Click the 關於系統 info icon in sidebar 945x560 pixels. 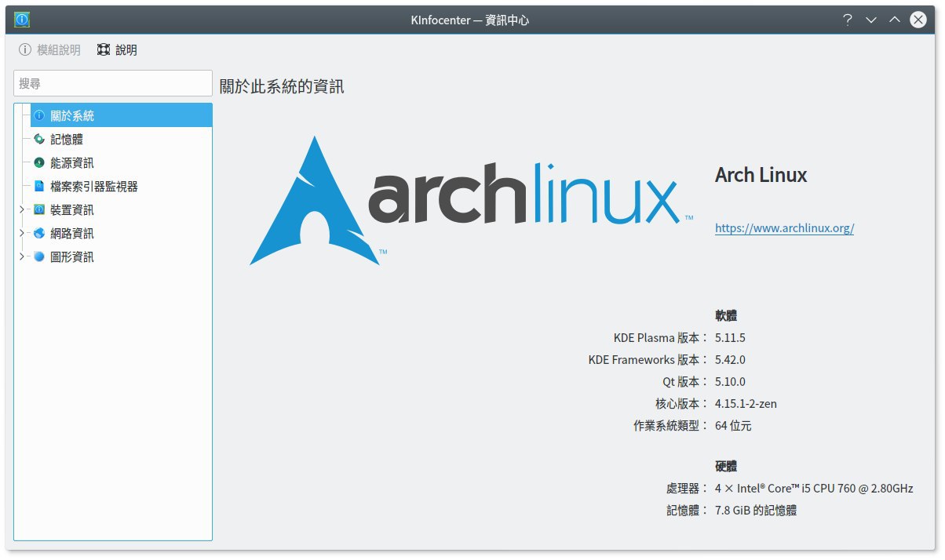coord(39,115)
